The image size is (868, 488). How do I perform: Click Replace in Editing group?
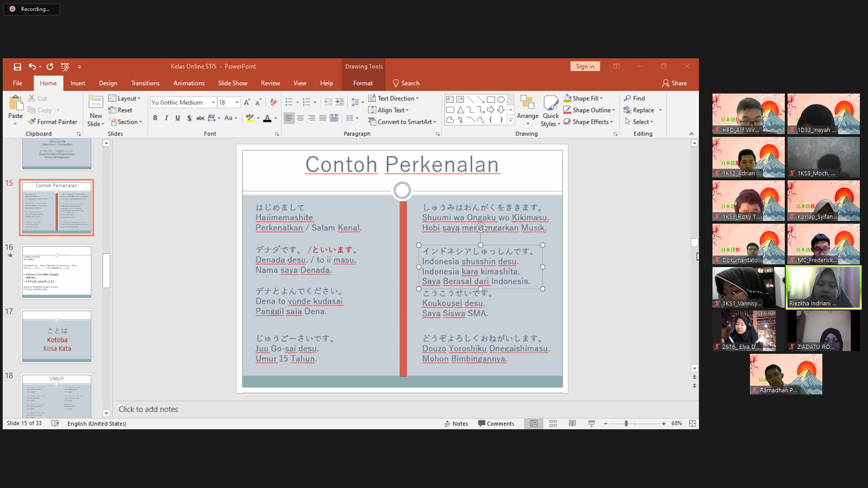pos(639,110)
